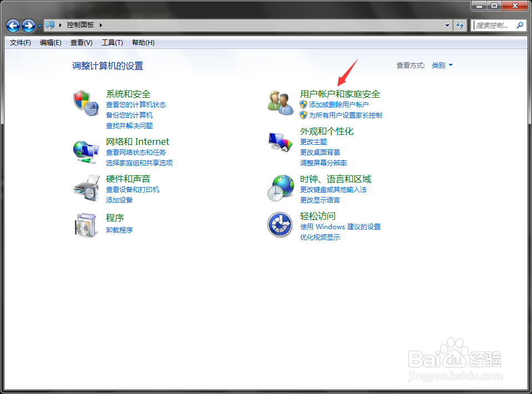This screenshot has height=394, width=532.
Task: Open the User Accounts people icon
Action: (280, 103)
